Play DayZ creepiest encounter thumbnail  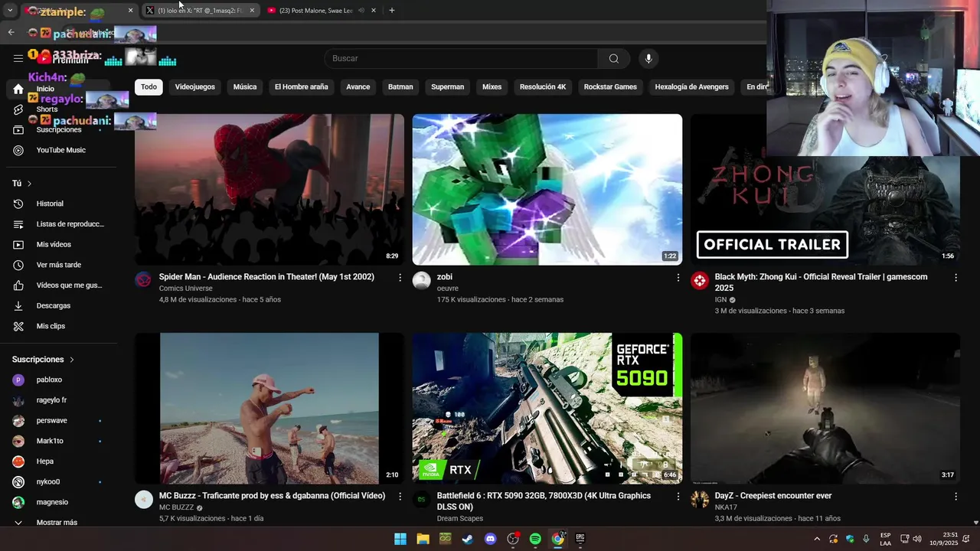pos(825,408)
